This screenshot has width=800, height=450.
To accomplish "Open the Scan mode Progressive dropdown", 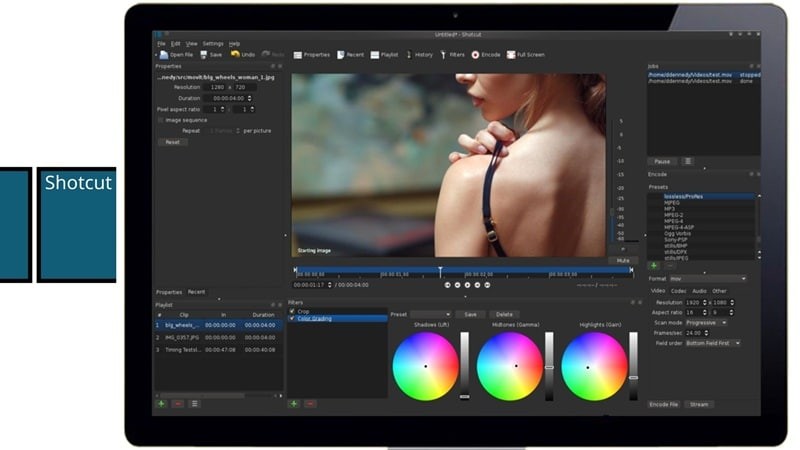I will tap(706, 323).
